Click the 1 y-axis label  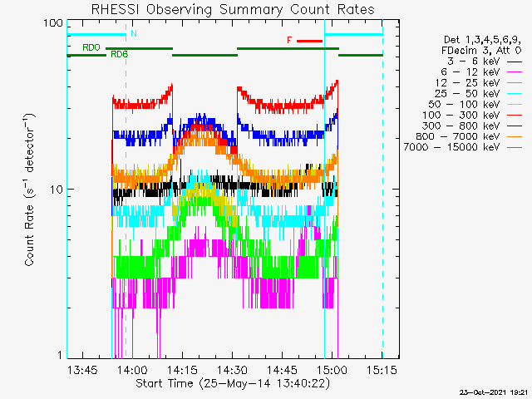(x=60, y=355)
